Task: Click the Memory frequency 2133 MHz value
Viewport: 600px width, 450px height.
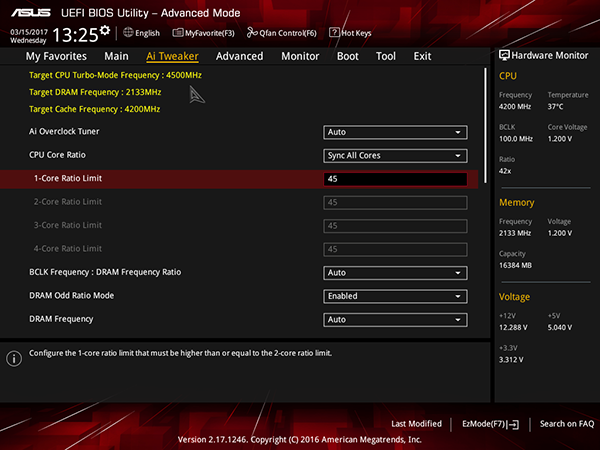Action: (x=515, y=233)
